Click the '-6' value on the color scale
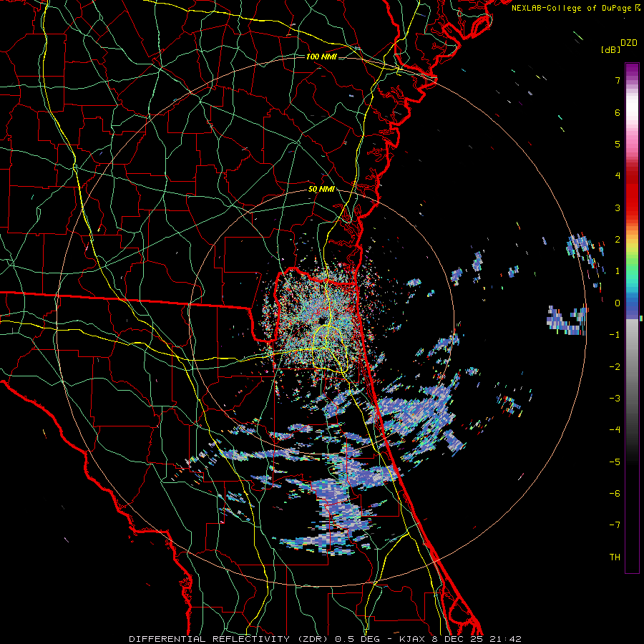The image size is (644, 644). pos(615,494)
